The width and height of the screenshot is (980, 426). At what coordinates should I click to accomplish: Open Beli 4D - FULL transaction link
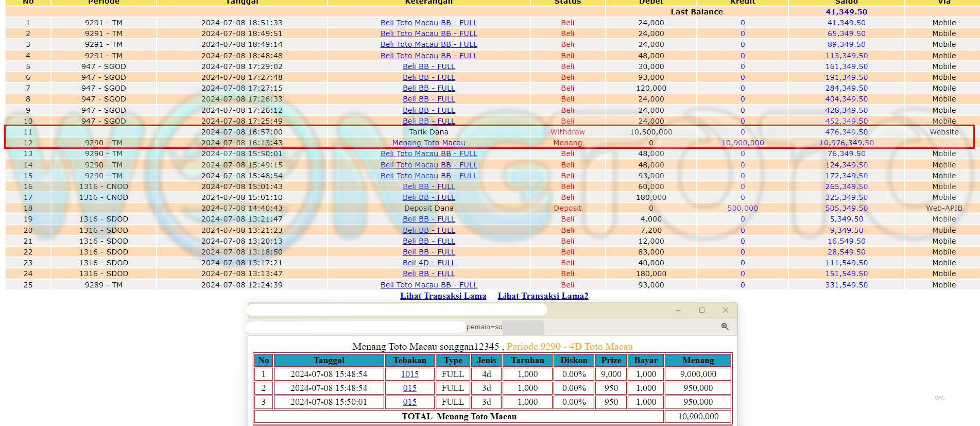pos(428,263)
